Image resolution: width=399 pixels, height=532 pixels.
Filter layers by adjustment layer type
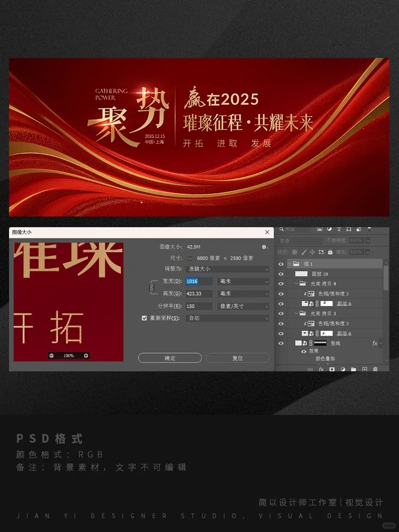pyautogui.click(x=329, y=229)
